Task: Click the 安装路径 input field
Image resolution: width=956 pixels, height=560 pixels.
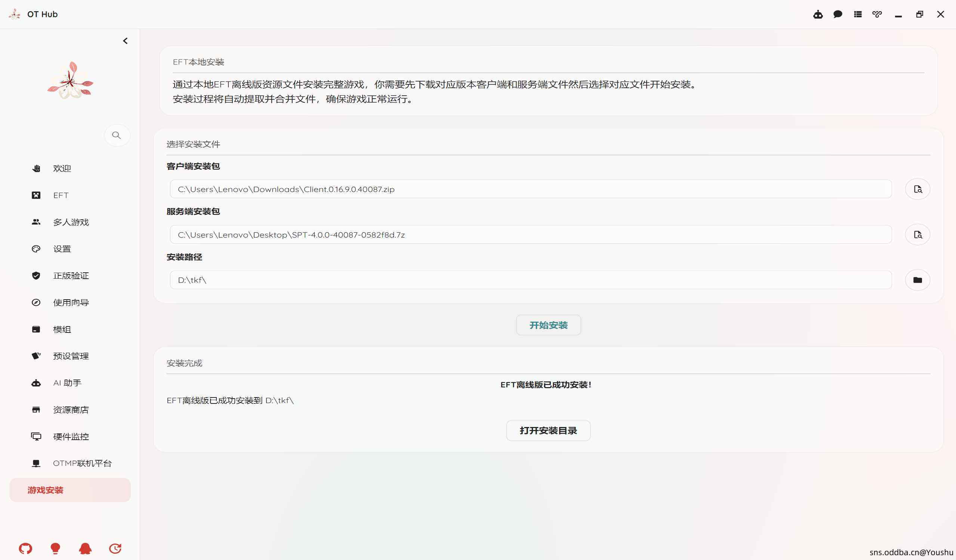Action: (530, 280)
